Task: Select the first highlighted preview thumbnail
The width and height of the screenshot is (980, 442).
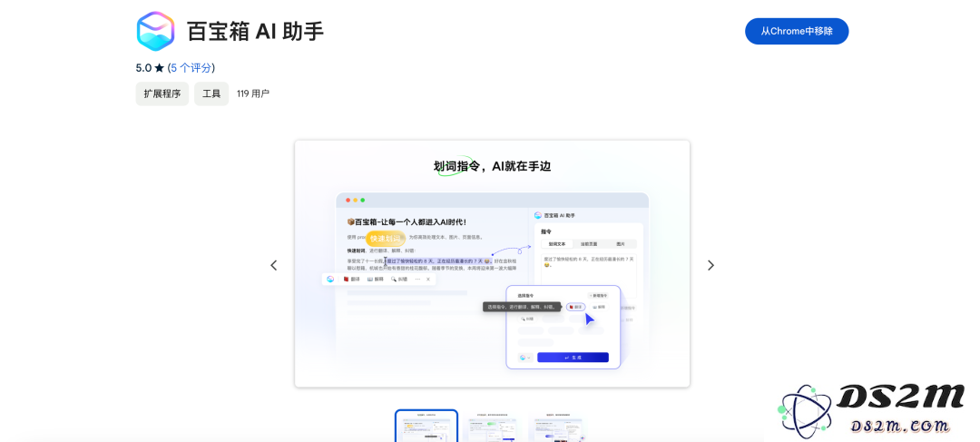Action: tap(426, 426)
